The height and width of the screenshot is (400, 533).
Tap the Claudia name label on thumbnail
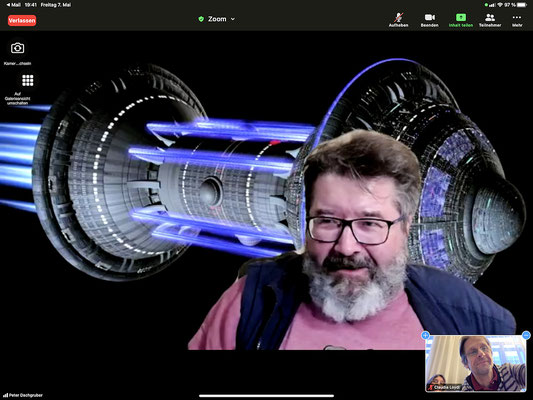point(447,387)
